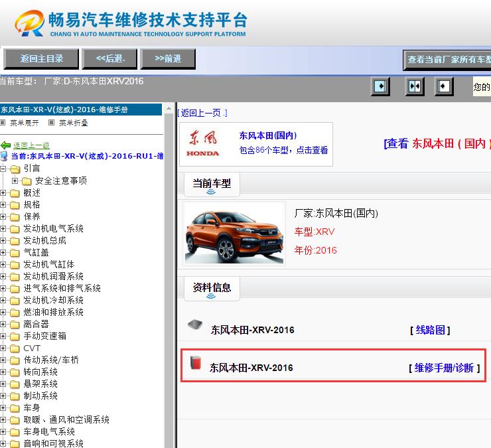Click the 返回上一页 link
Viewport: 491px width, 448px height.
tap(202, 113)
